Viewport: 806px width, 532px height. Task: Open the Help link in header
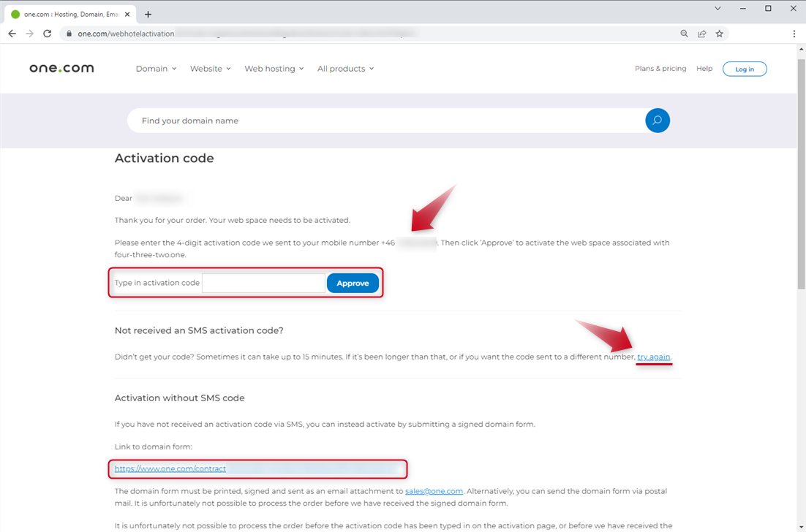click(704, 69)
